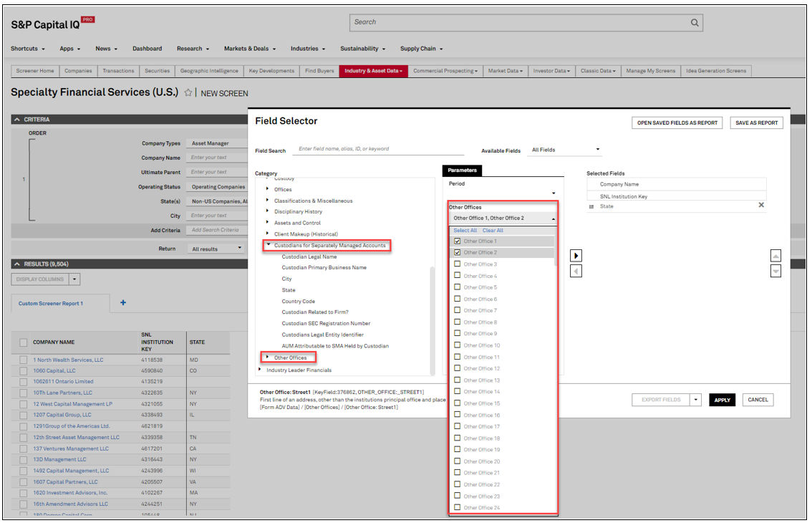Open the Display Columns dropdown arrow

tap(74, 279)
